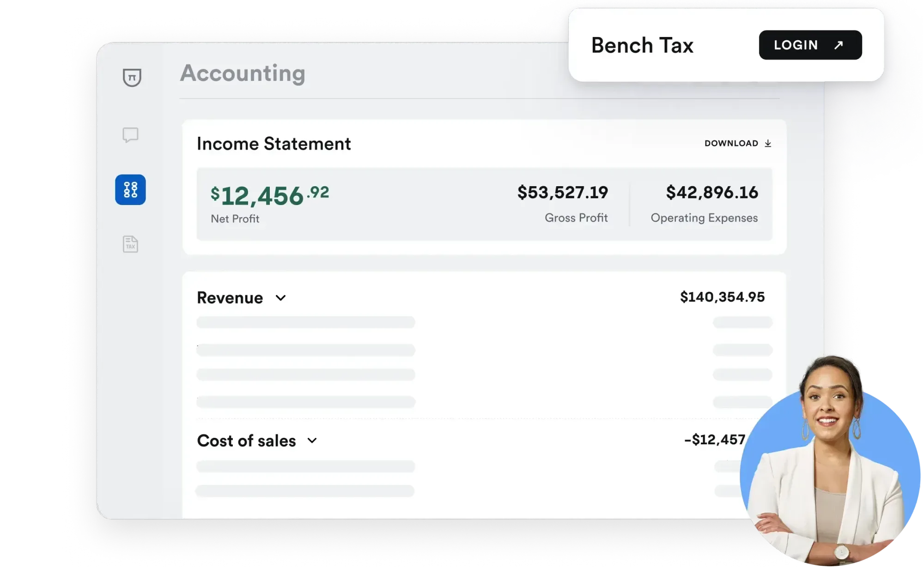The image size is (924, 575).
Task: Open the TAX document sidebar icon
Action: (x=130, y=244)
